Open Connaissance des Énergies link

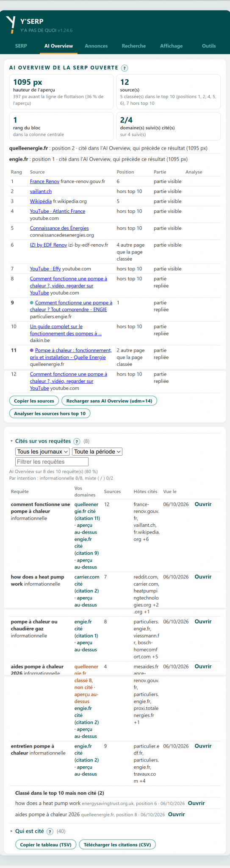coord(59,228)
